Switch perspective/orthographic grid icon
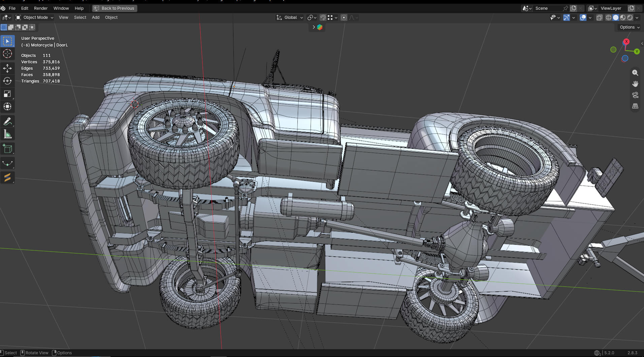The height and width of the screenshot is (357, 644). [x=635, y=106]
